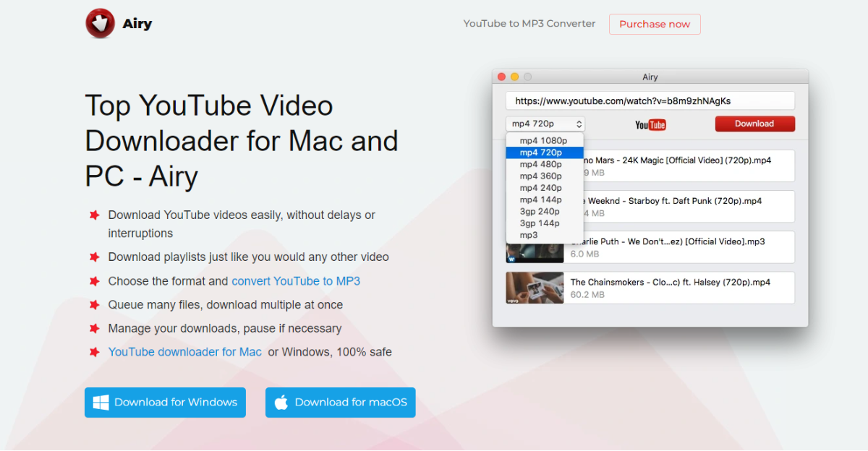Open the YouTube to MP3 Converter page
868x451 pixels.
tap(529, 24)
